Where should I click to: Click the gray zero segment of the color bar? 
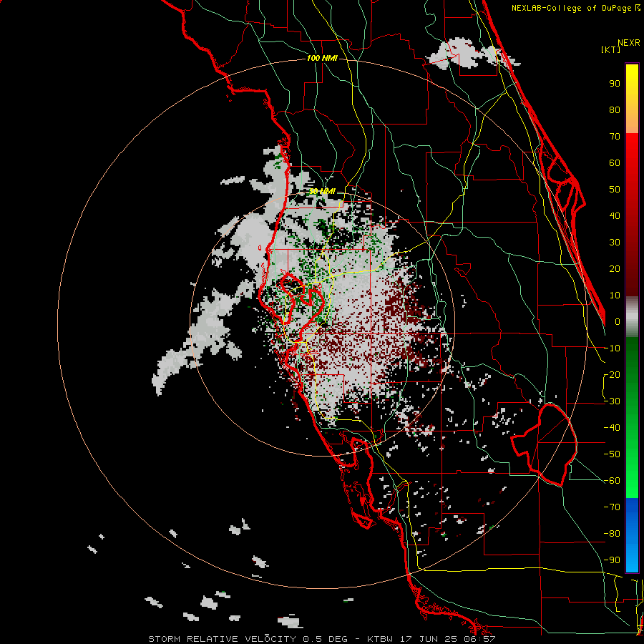point(632,317)
